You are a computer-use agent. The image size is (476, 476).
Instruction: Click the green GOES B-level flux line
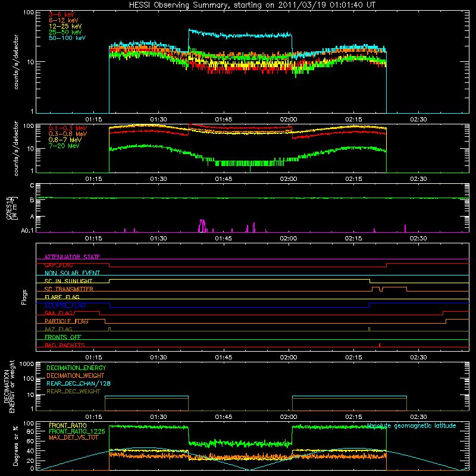coord(252,198)
